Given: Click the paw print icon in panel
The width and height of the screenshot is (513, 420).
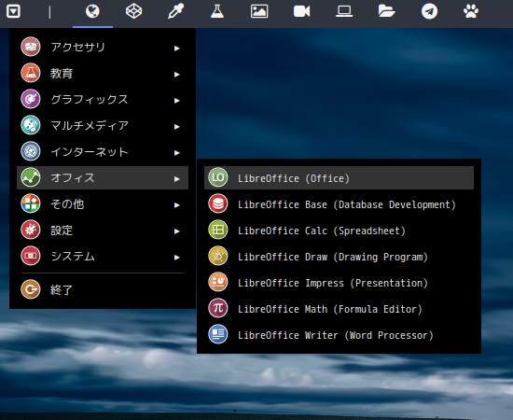Looking at the screenshot, I should click(x=471, y=11).
